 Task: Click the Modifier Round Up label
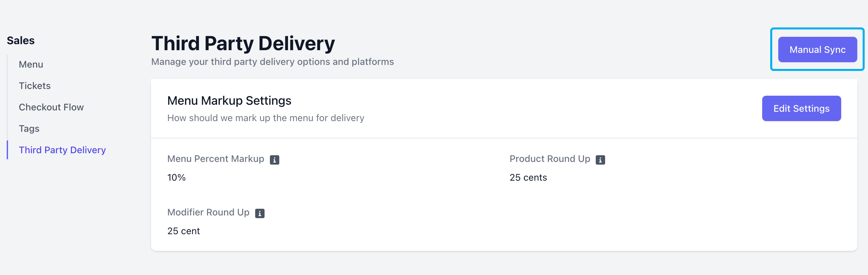point(208,212)
